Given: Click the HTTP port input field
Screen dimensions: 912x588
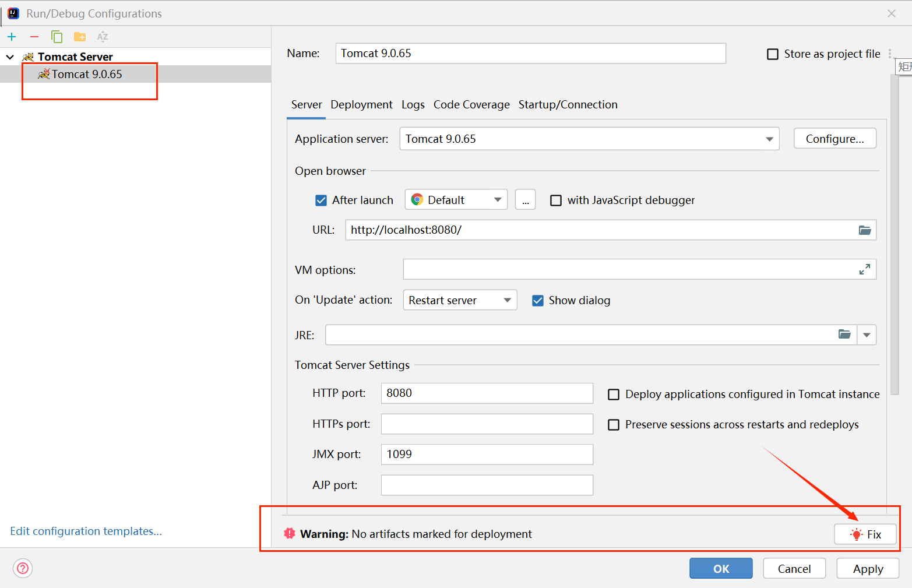Looking at the screenshot, I should [487, 393].
